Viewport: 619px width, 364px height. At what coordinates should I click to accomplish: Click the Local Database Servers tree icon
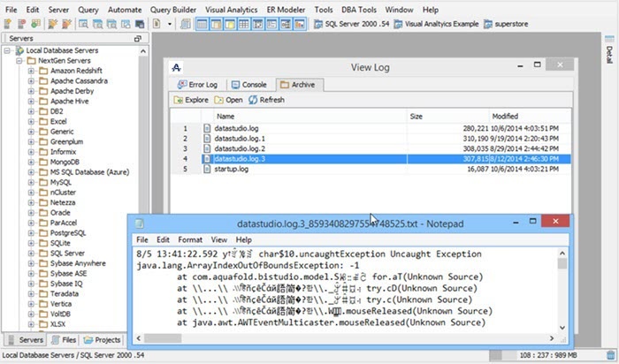[x=19, y=50]
